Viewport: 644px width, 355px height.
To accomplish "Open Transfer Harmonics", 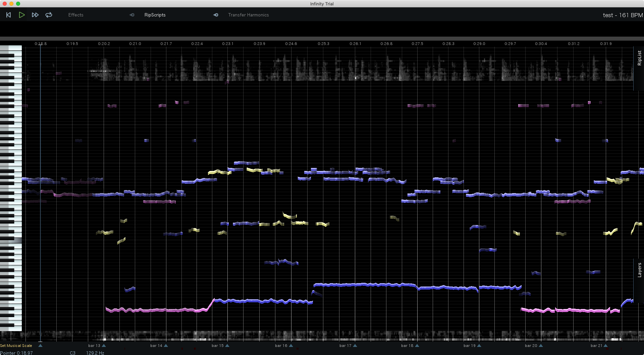I will pos(249,15).
